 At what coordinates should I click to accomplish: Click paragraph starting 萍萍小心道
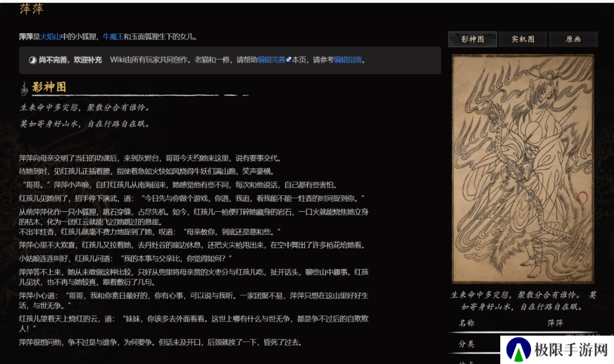[x=194, y=300]
